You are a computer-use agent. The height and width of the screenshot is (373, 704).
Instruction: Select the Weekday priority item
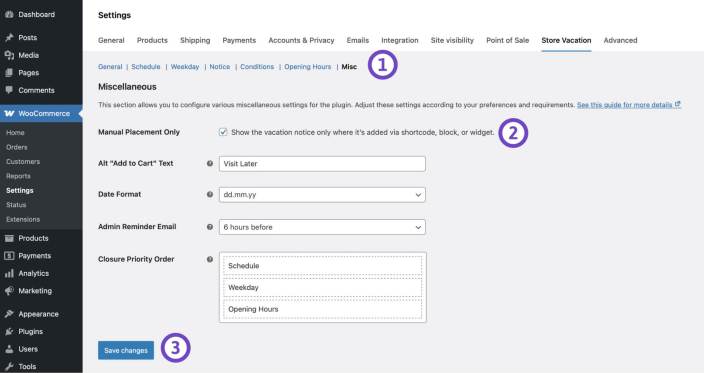pos(322,287)
